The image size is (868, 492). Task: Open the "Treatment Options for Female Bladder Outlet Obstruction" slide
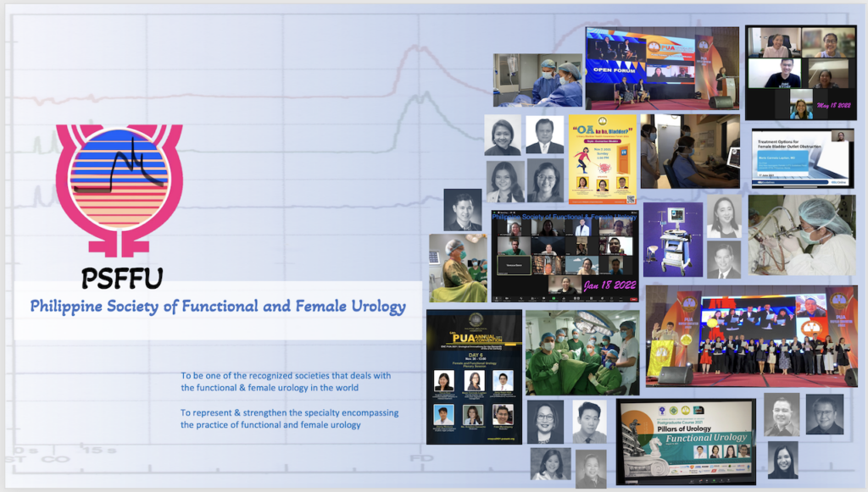pos(802,158)
